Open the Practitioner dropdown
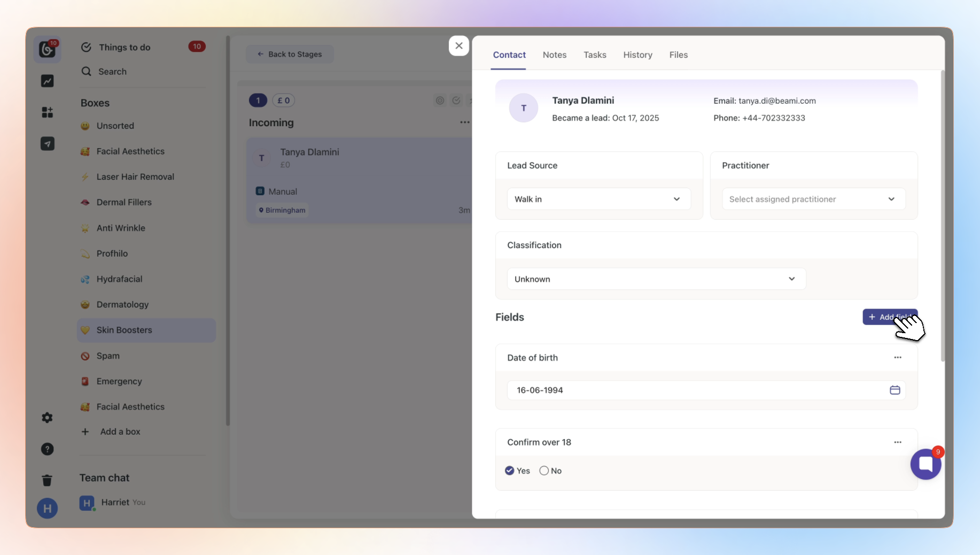Image resolution: width=980 pixels, height=555 pixels. pyautogui.click(x=813, y=199)
